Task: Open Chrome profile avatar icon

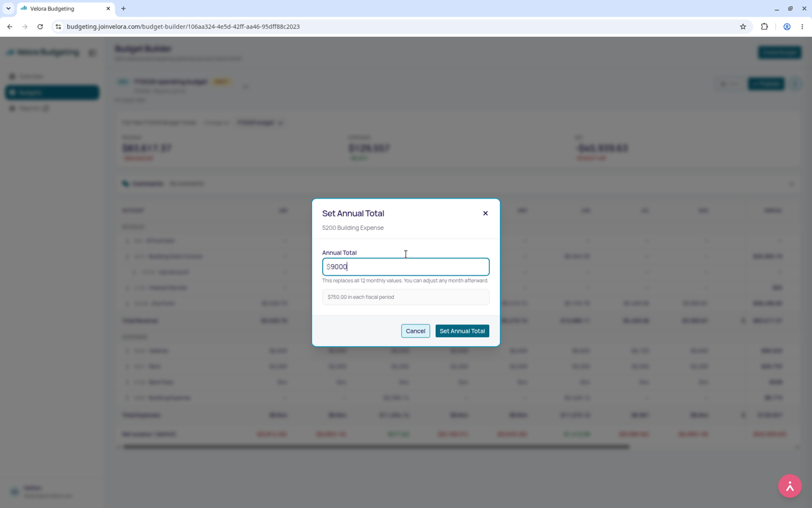Action: (x=787, y=27)
